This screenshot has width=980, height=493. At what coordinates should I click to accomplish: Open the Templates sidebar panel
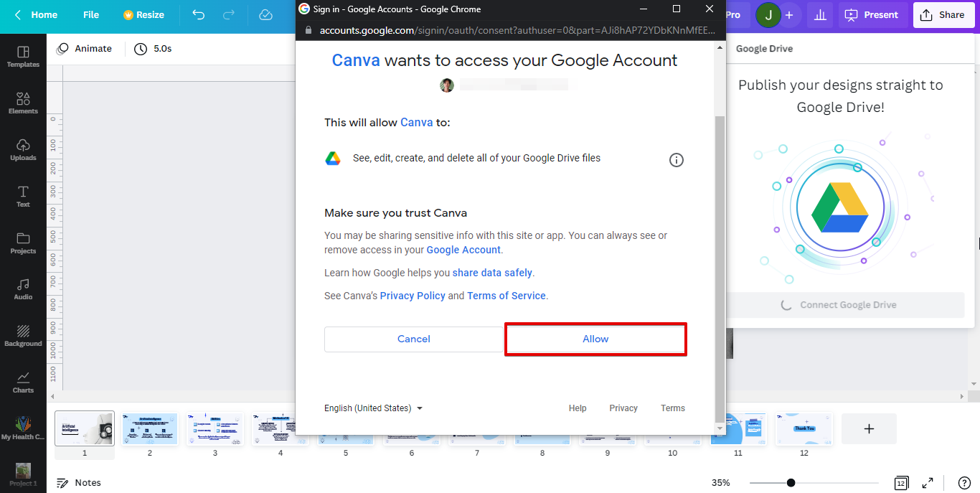pos(23,57)
